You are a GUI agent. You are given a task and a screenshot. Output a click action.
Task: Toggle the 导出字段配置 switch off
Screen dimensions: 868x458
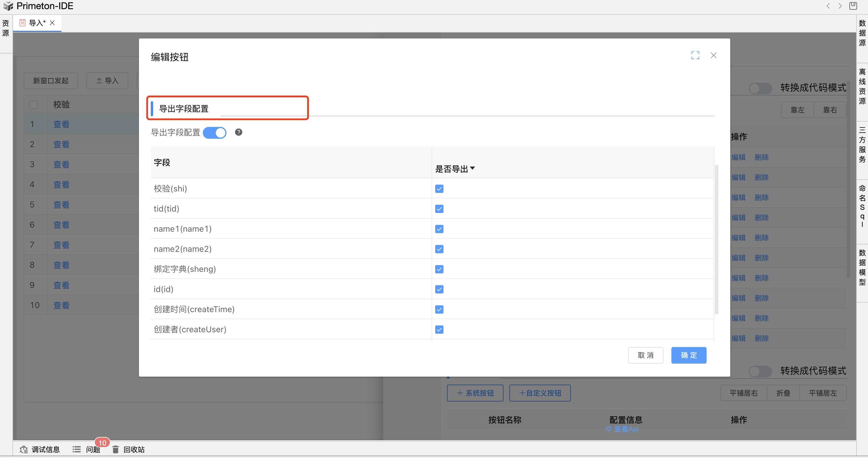pos(215,133)
